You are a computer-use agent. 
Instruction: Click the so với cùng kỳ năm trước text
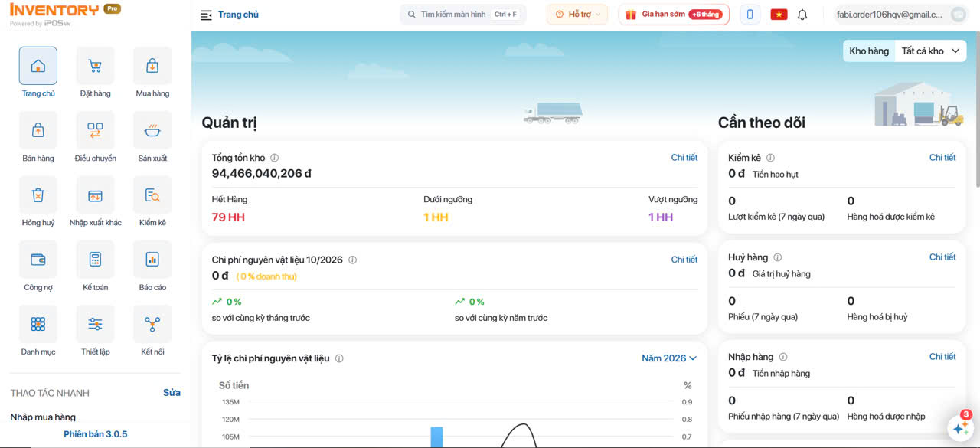coord(501,318)
